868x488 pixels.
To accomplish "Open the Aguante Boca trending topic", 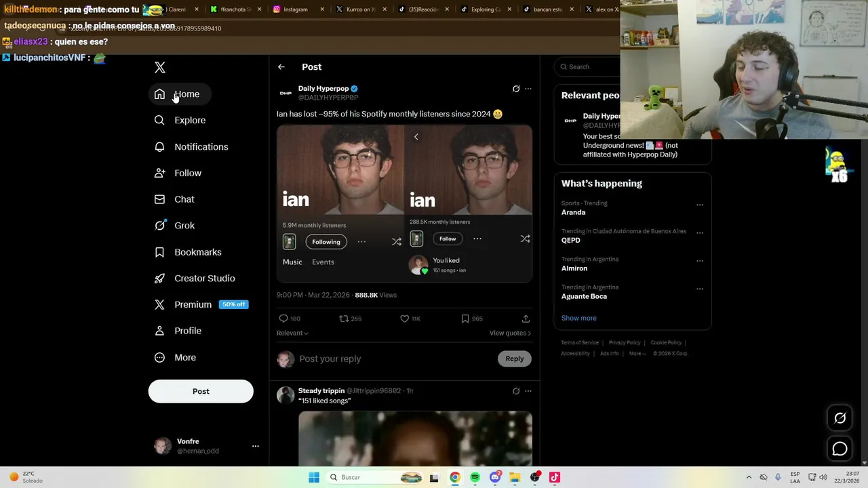I will point(584,296).
